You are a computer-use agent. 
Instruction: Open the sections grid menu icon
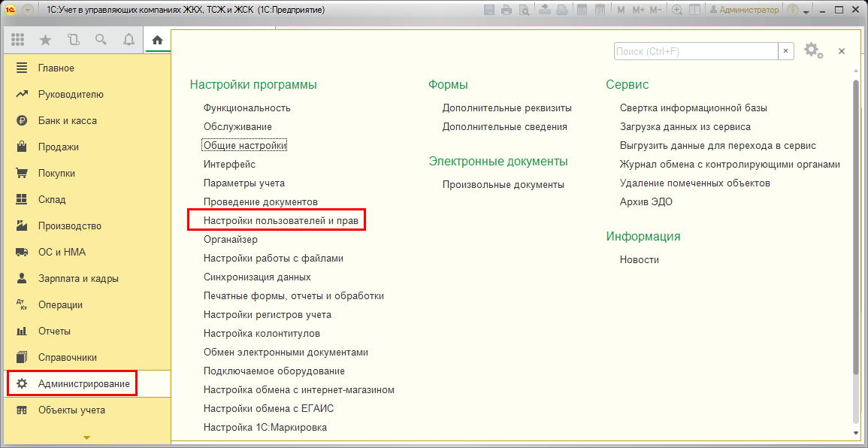coord(18,40)
